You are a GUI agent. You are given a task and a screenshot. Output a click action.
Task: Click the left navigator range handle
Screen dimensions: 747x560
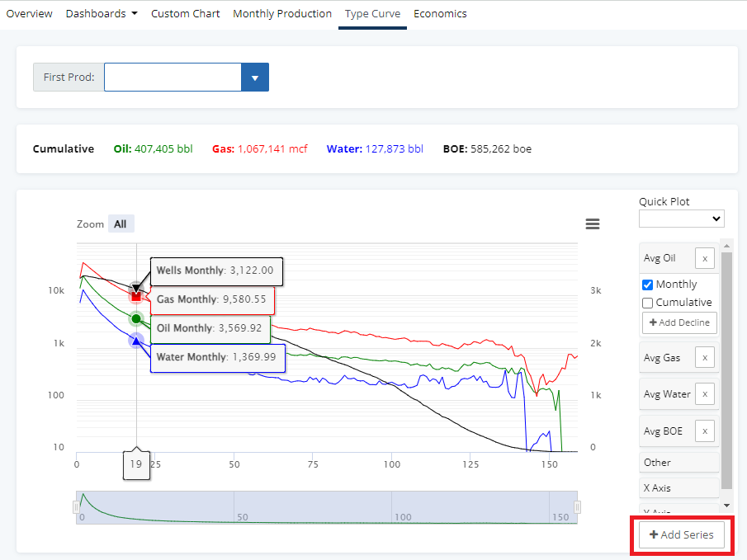click(76, 507)
